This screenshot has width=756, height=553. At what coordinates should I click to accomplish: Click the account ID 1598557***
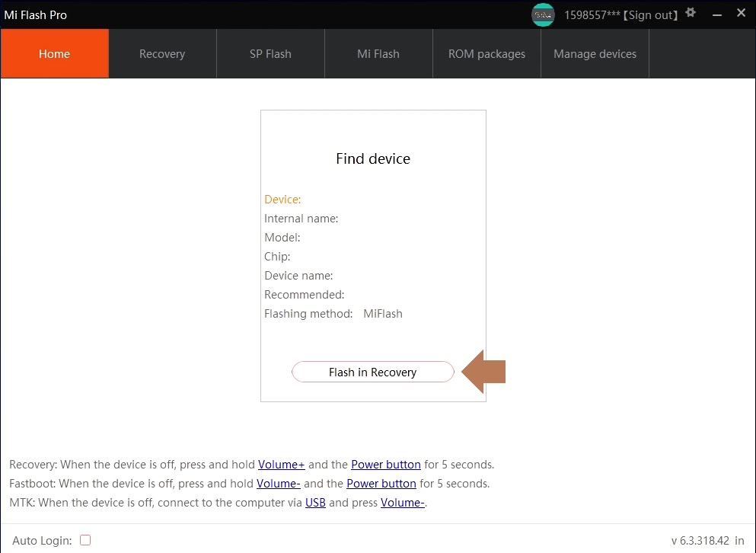click(x=592, y=15)
